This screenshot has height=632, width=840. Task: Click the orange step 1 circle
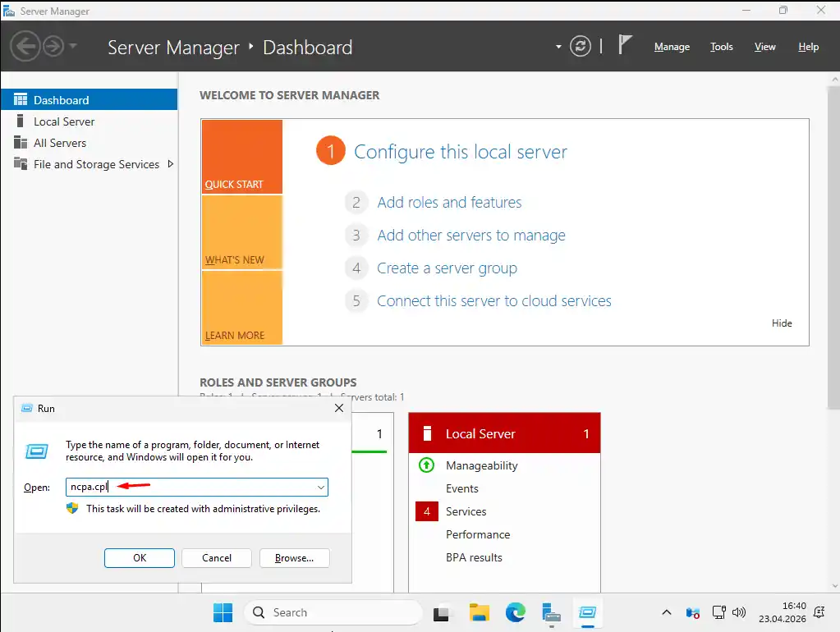[331, 151]
